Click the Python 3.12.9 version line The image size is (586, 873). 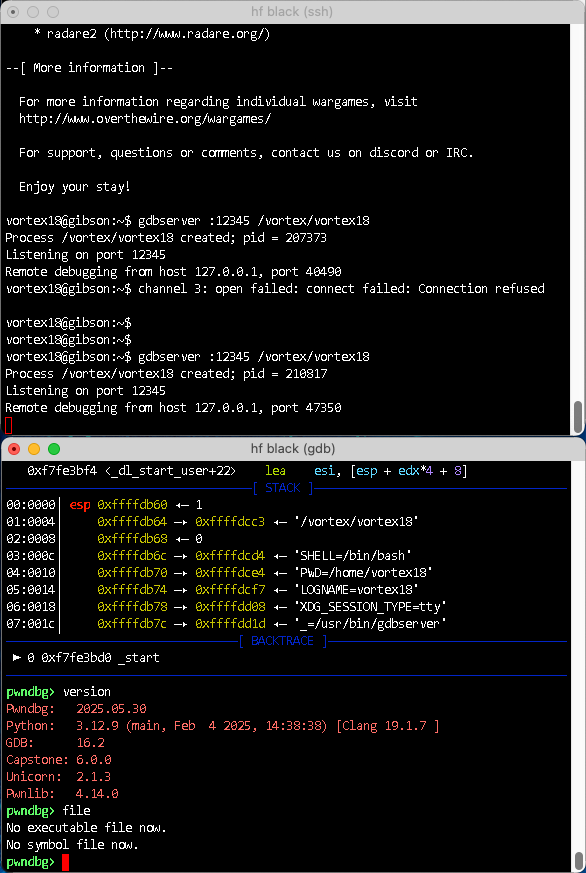coord(223,726)
